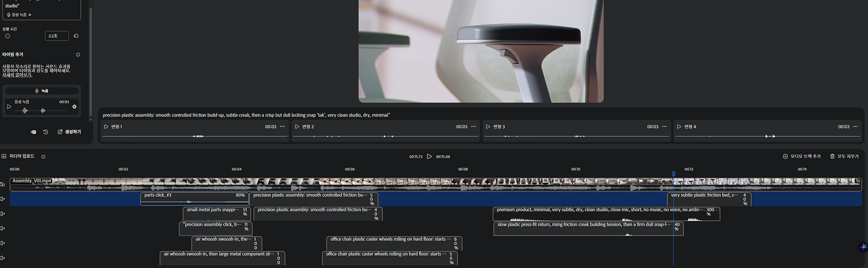Select the small metal parts snappi clip
Screen dimensions: 868x268
[216, 214]
